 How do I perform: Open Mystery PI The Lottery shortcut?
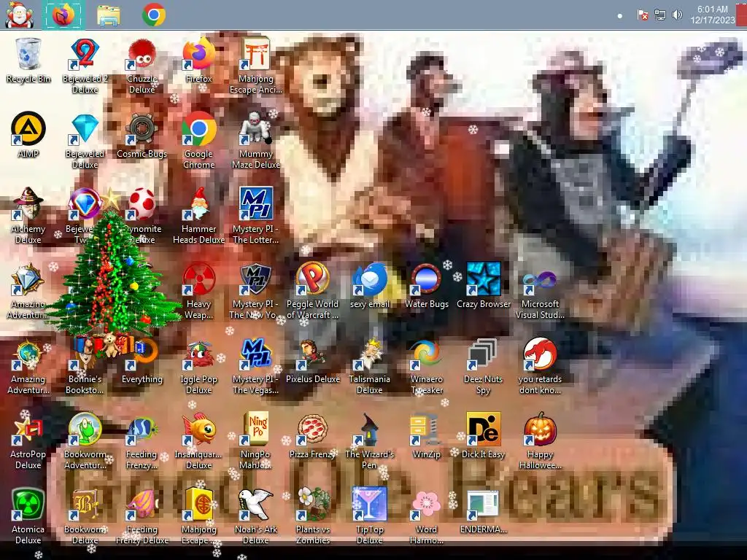(x=256, y=215)
